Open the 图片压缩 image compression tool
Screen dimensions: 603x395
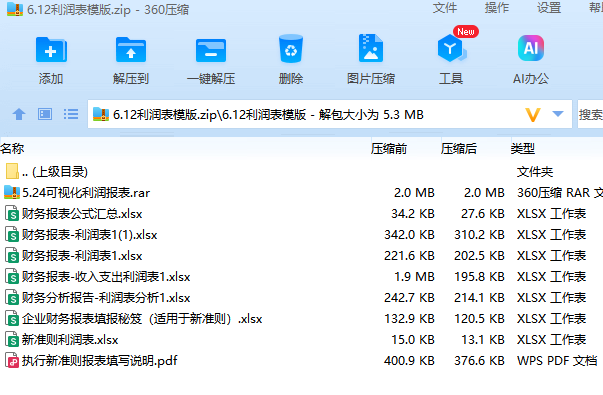coord(371,48)
